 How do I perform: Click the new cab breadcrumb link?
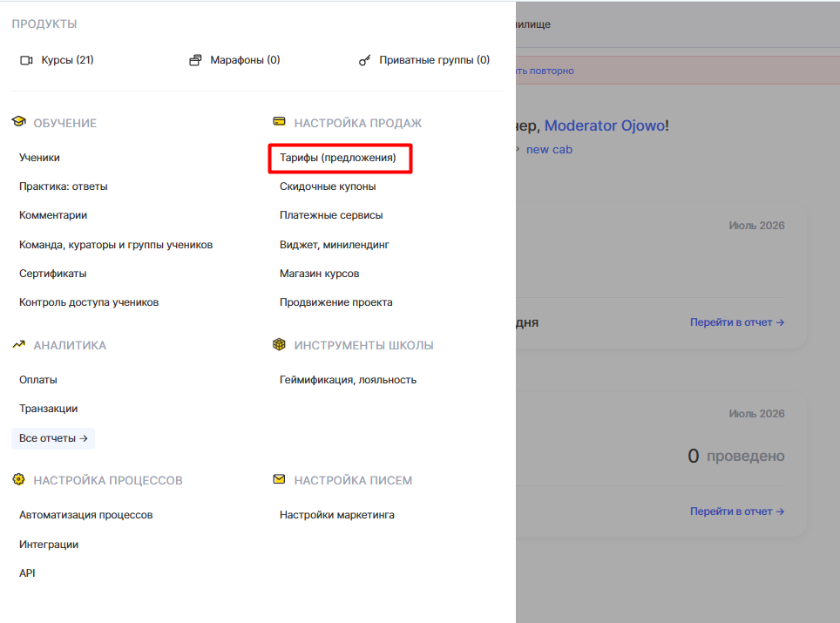[x=549, y=150]
